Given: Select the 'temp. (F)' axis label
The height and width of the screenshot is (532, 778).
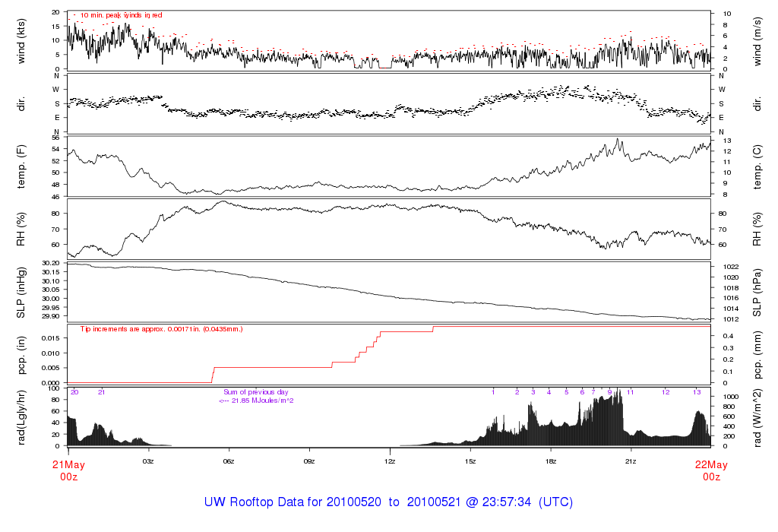Looking at the screenshot, I should (x=21, y=166).
